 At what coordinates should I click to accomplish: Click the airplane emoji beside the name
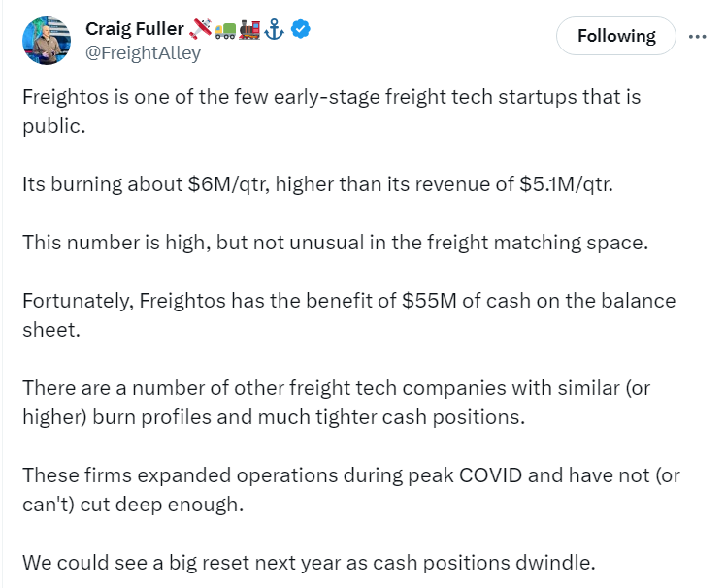(x=201, y=29)
